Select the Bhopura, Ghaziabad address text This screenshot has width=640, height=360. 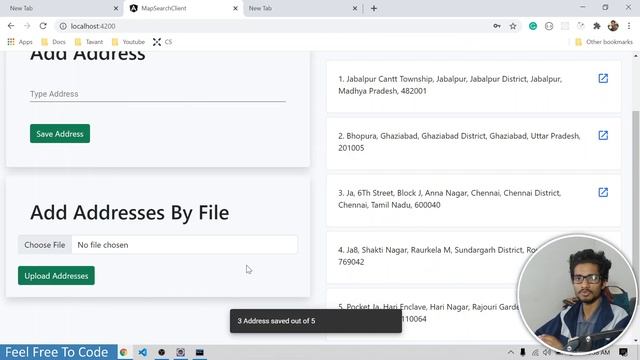pyautogui.click(x=459, y=142)
